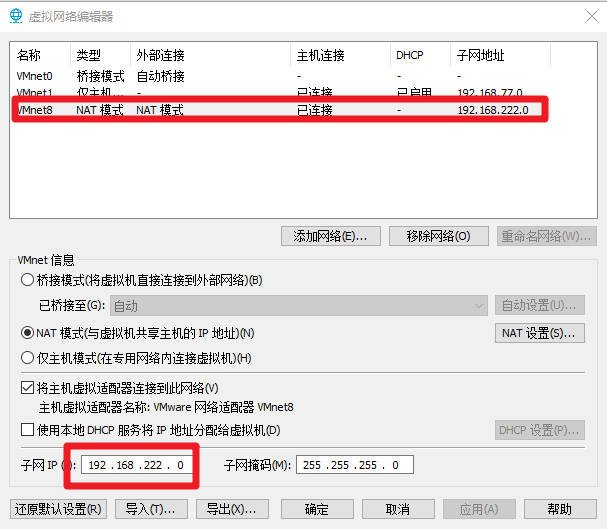607x529 pixels.
Task: Click 主机虚拟适配器名称 VMnet8 label text
Action: (166, 407)
